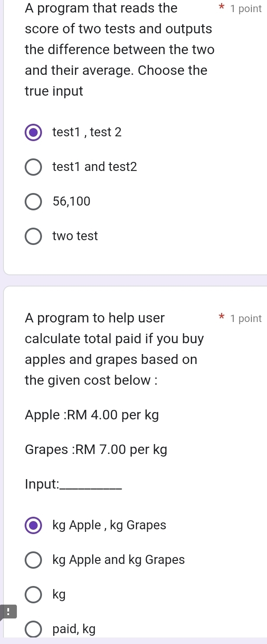Click the "Apple :RM 4.00 per kg" line
Viewport: 267px width, 644px height.
(91, 415)
